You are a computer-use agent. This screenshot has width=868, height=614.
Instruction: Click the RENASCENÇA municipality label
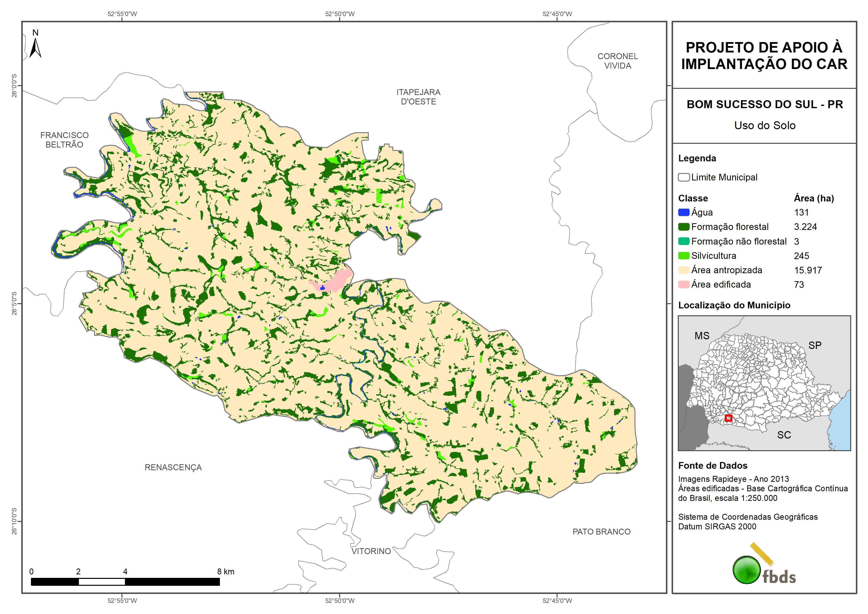(173, 467)
